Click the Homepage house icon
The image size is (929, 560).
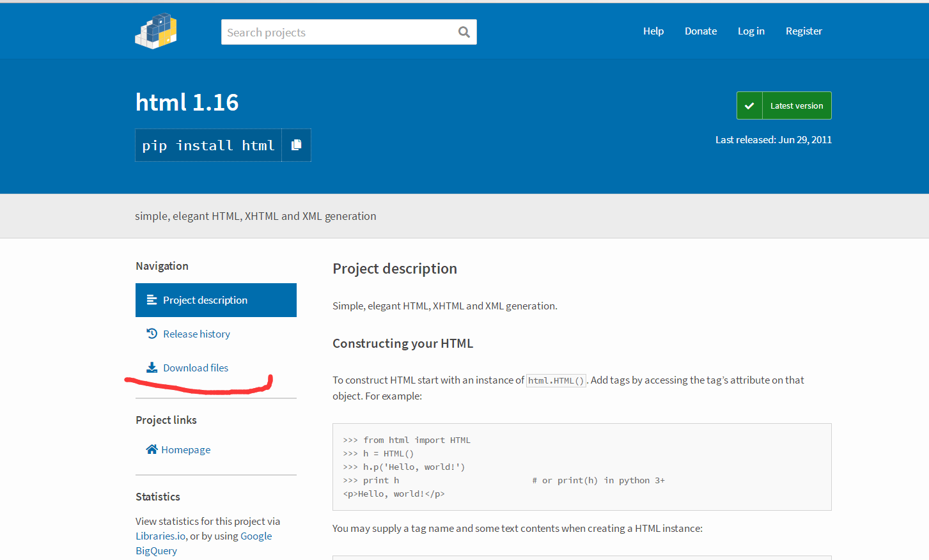(x=152, y=449)
